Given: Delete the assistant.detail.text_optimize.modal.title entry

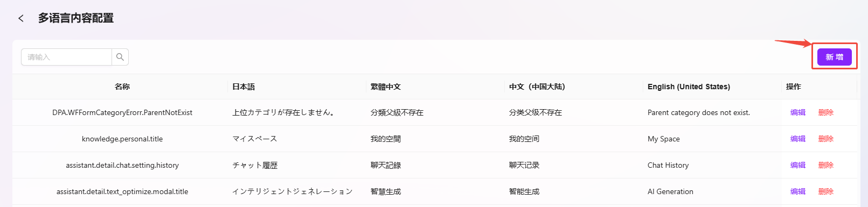Looking at the screenshot, I should pyautogui.click(x=825, y=191).
